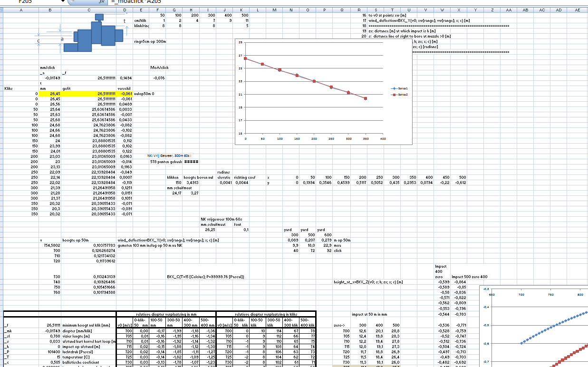This screenshot has width=588, height=367.
Task: Select the 'richting coef' label cell
Action: [244, 177]
